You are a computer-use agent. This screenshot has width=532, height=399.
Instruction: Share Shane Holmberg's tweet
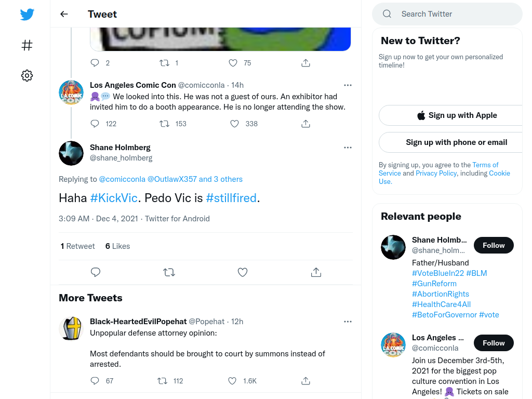point(316,272)
